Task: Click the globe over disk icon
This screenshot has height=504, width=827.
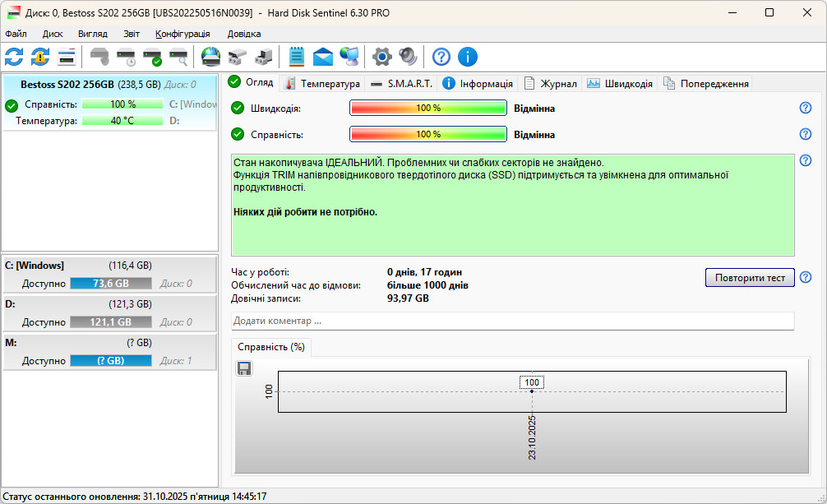Action: coord(211,57)
